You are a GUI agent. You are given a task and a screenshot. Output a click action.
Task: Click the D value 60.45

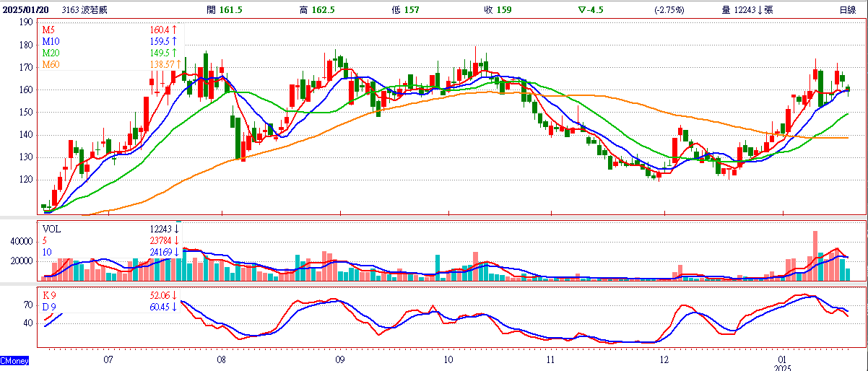[160, 307]
